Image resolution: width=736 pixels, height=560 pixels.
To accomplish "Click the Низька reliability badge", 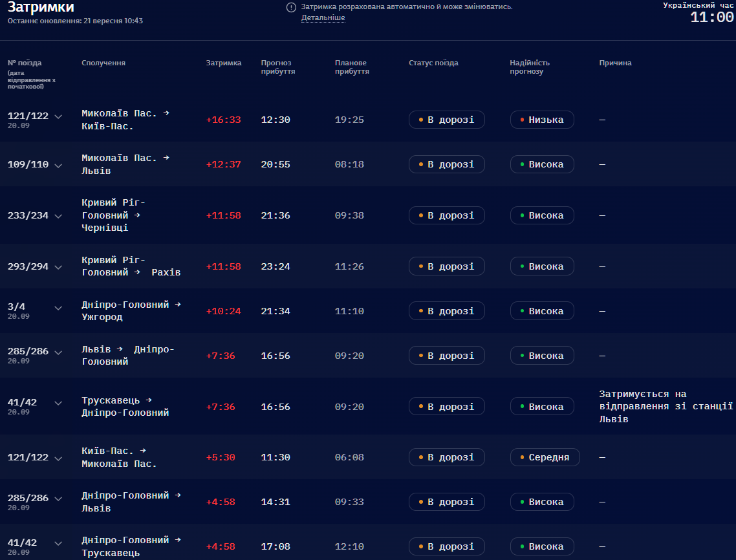I will 542,120.
